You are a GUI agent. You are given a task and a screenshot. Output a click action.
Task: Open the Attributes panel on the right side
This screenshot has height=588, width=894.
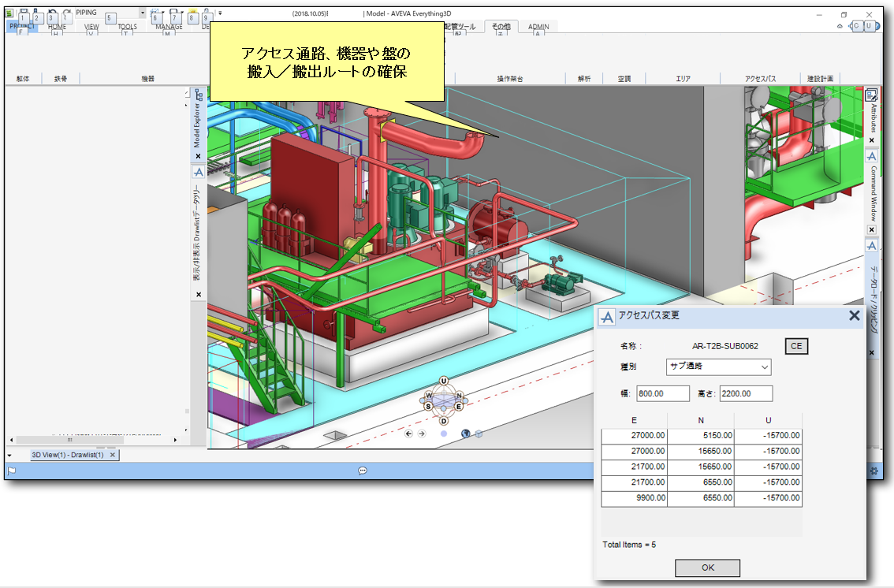(x=872, y=118)
